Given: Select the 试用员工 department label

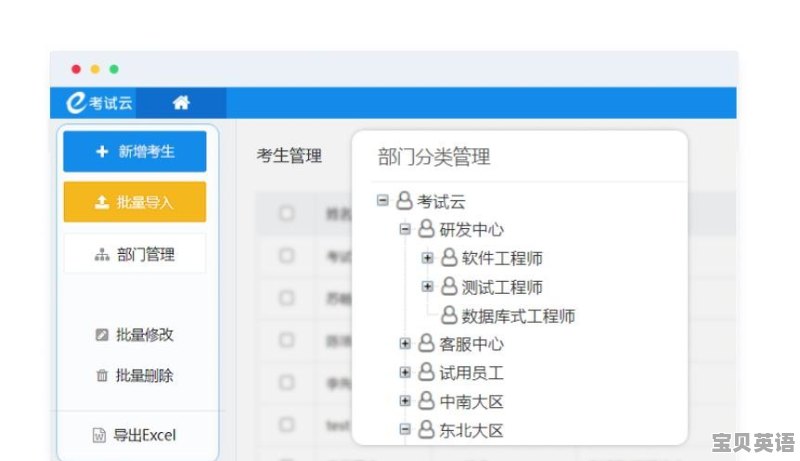Looking at the screenshot, I should 471,373.
